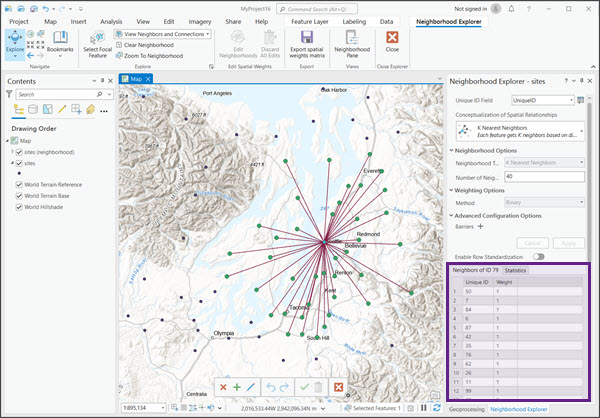Toggle World Terrain Reference layer visibility
This screenshot has height=418, width=600.
click(x=21, y=184)
